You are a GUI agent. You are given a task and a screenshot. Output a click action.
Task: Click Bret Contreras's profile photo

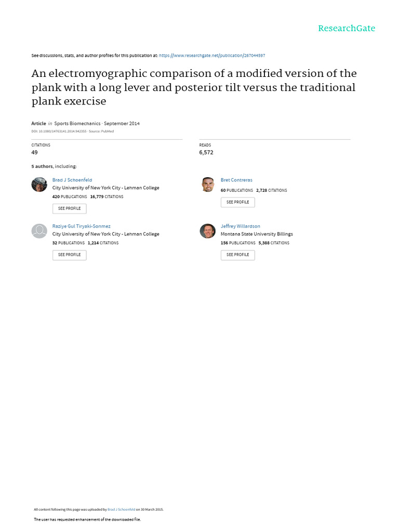[208, 184]
